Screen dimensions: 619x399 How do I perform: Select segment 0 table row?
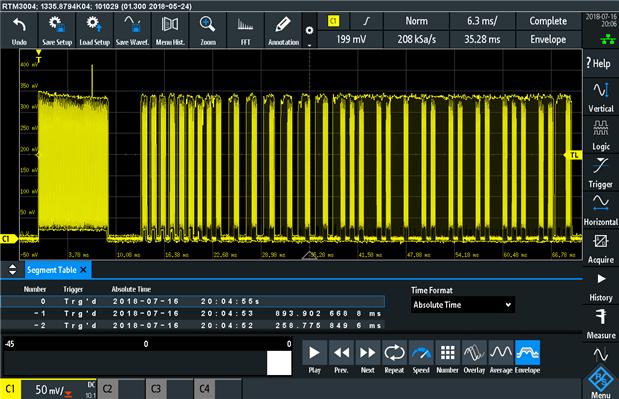193,302
